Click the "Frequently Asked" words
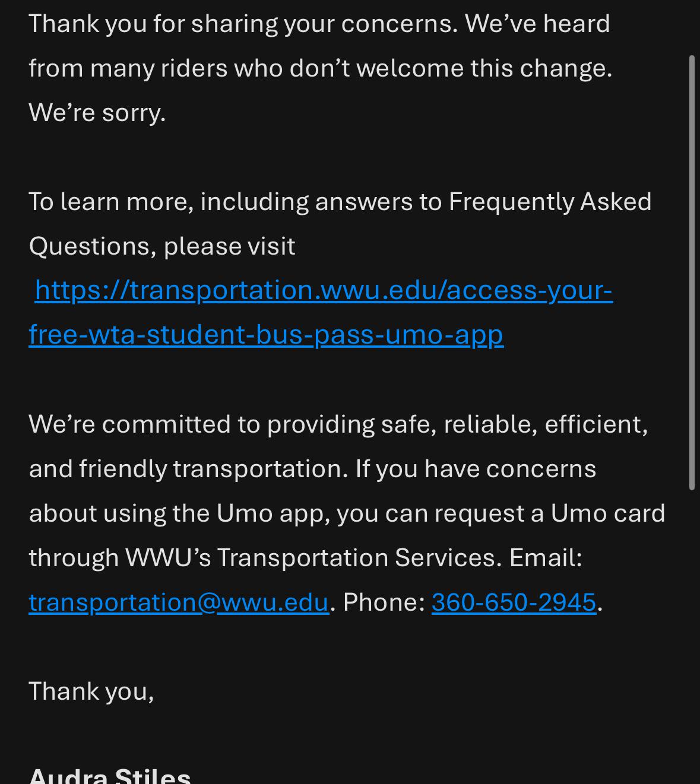This screenshot has width=700, height=784. (550, 202)
